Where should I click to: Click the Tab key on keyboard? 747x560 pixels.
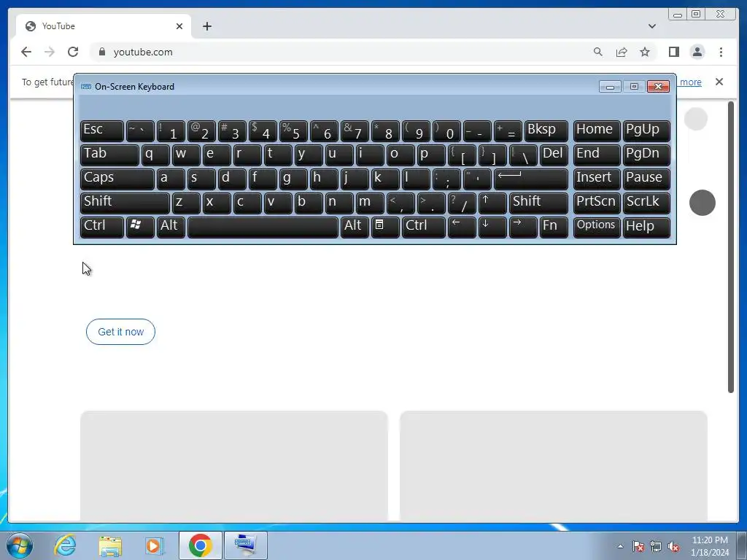109,155
